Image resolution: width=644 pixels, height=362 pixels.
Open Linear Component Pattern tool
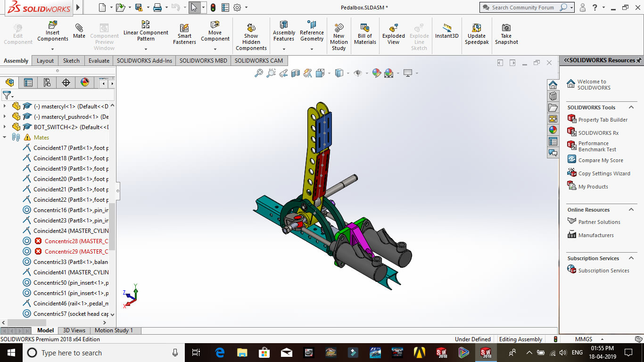(146, 31)
